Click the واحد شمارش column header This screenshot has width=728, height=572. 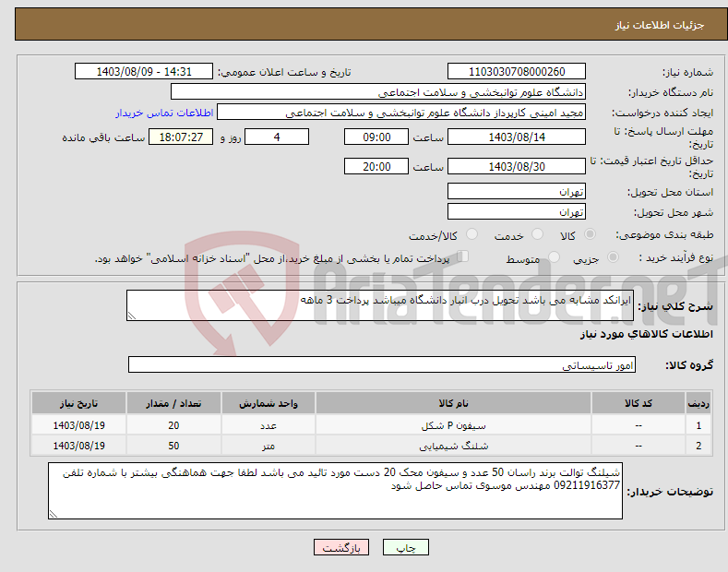click(x=269, y=403)
